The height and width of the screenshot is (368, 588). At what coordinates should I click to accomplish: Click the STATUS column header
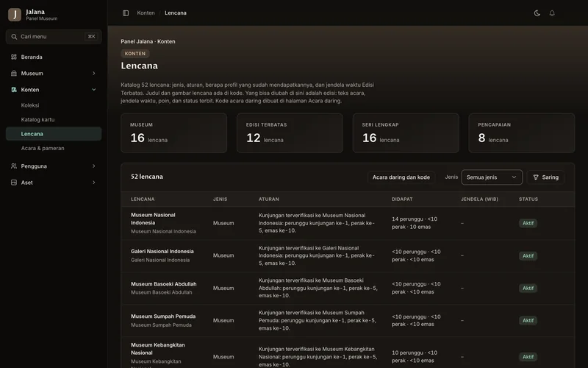(x=528, y=199)
